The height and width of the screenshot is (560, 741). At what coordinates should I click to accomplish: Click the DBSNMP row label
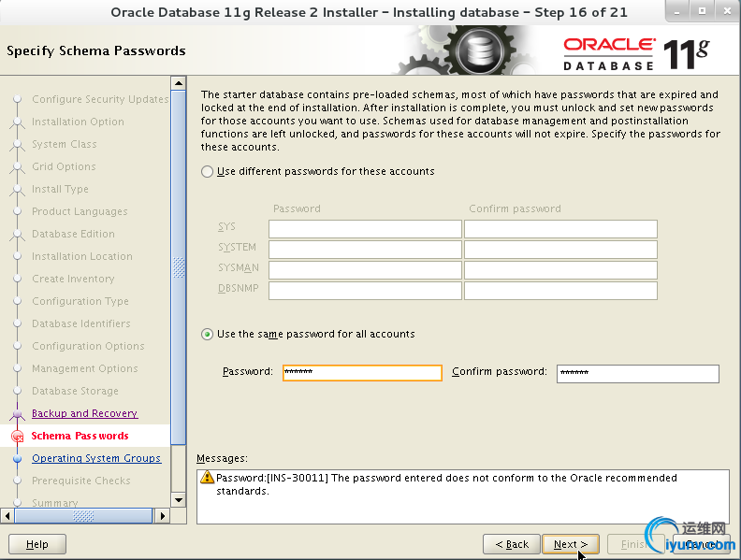(239, 288)
